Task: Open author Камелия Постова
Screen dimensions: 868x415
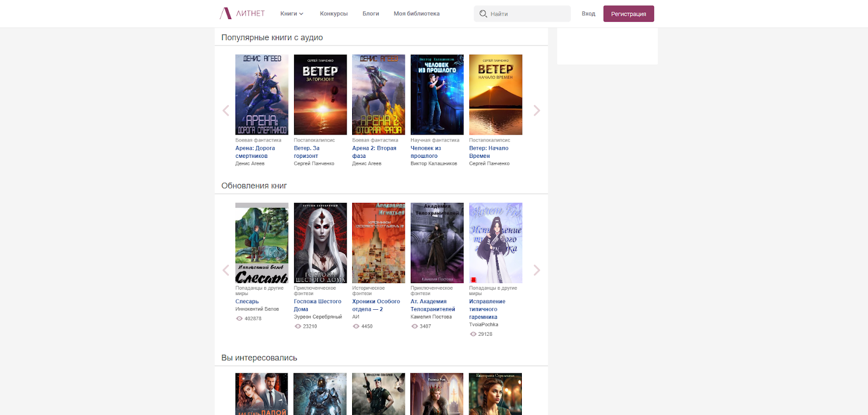Action: (x=431, y=317)
